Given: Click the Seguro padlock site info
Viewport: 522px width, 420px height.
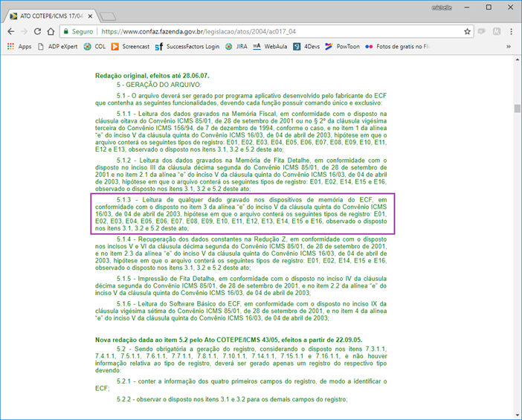Looking at the screenshot, I should 78,31.
